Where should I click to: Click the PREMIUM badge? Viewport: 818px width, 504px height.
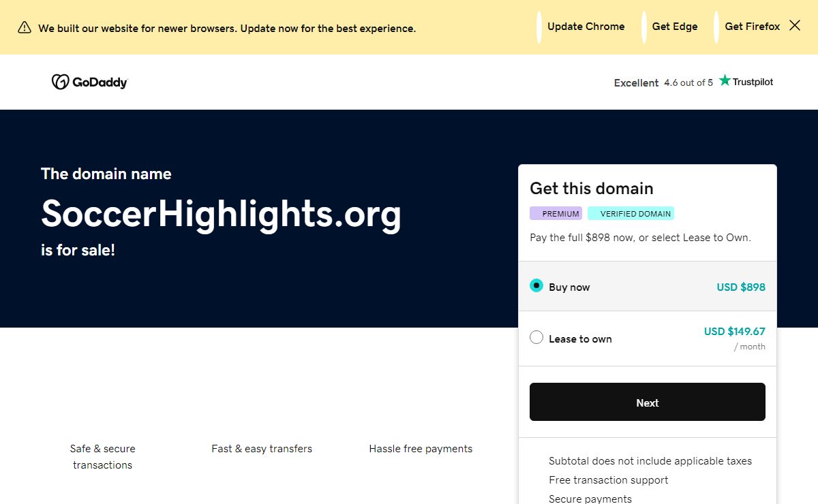click(556, 213)
